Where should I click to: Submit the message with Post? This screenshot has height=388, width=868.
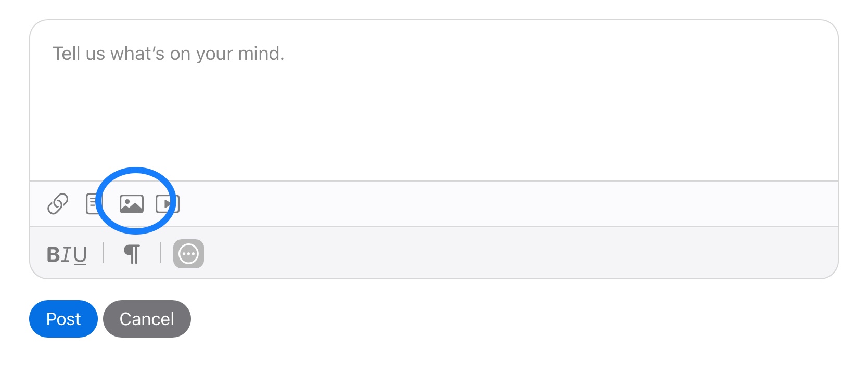click(x=63, y=319)
